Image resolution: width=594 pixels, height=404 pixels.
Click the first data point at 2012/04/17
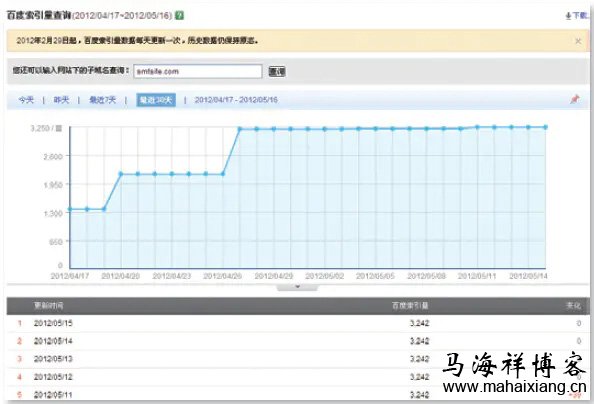pyautogui.click(x=70, y=209)
